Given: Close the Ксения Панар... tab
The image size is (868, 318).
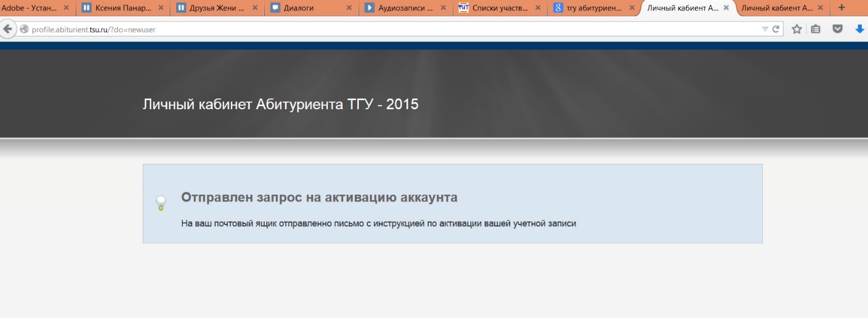Looking at the screenshot, I should 160,8.
